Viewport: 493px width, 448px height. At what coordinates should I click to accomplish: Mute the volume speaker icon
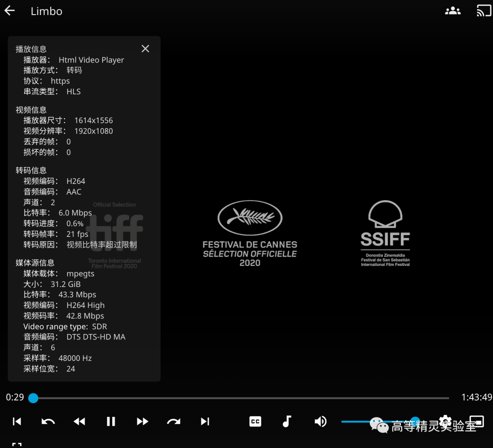(320, 421)
